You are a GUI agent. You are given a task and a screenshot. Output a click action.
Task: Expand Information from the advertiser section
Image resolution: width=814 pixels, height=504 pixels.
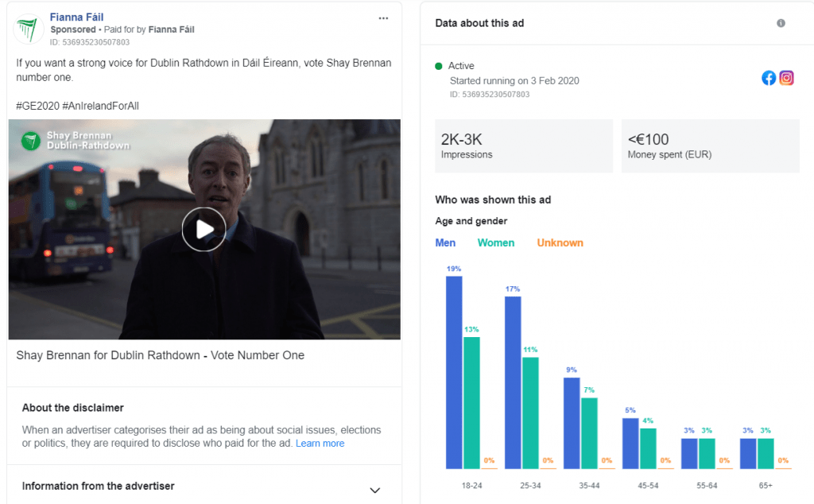coord(375,490)
